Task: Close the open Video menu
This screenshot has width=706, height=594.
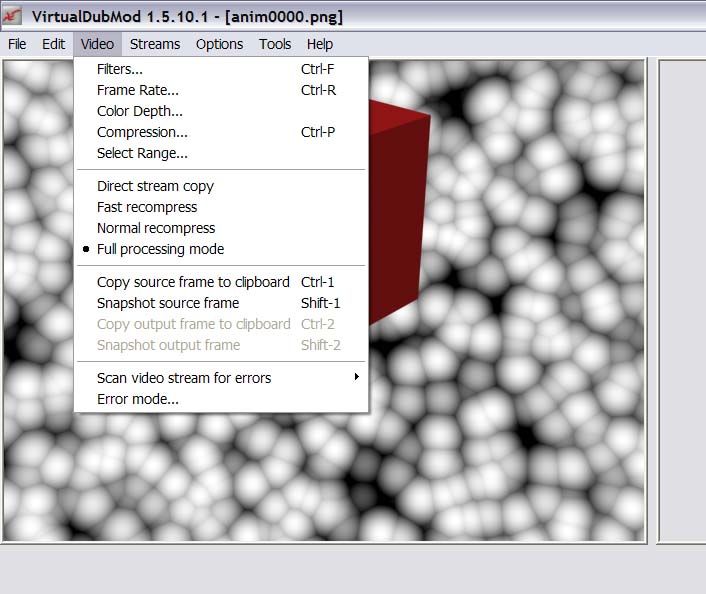Action: click(97, 44)
